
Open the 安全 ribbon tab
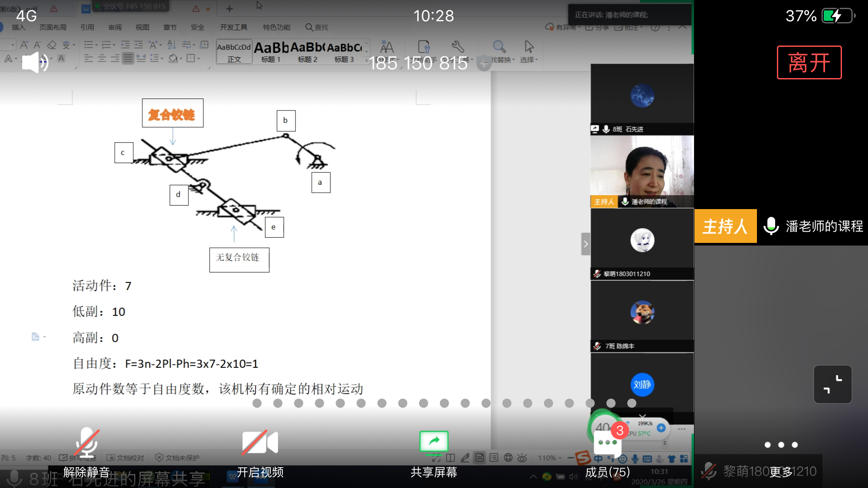click(x=197, y=27)
